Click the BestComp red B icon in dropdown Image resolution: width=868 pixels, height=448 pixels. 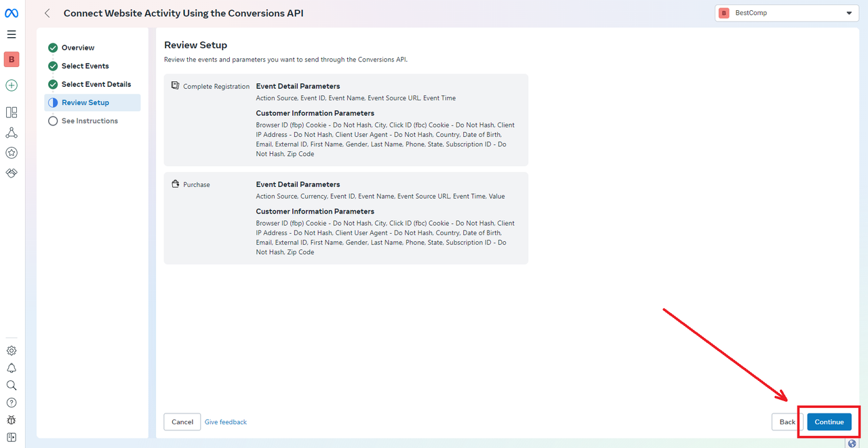pos(724,13)
